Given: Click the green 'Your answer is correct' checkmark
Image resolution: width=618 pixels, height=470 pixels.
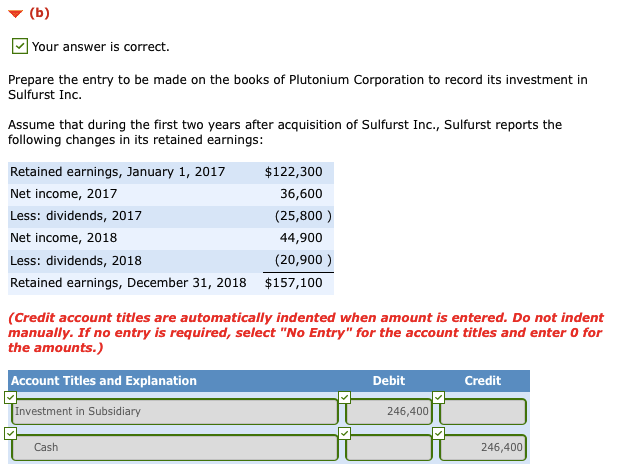Looking at the screenshot, I should tap(18, 46).
